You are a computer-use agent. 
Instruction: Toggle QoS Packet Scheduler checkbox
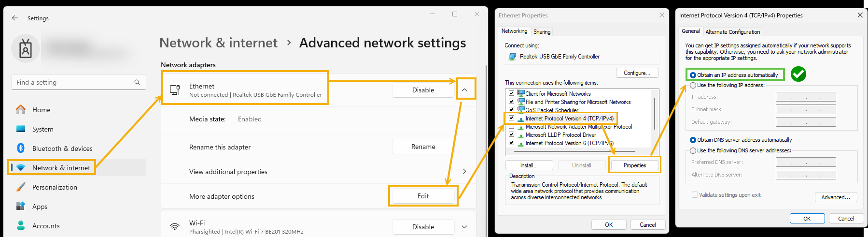511,110
